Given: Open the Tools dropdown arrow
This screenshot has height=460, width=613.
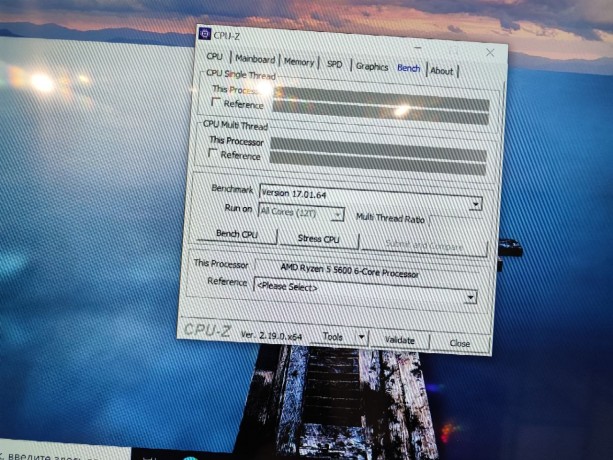Looking at the screenshot, I should pos(361,338).
